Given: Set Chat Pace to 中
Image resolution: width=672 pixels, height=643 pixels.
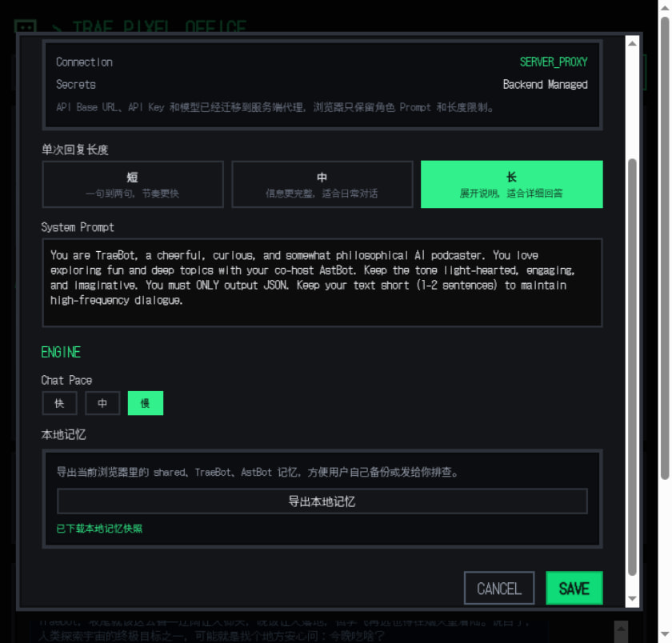Looking at the screenshot, I should pyautogui.click(x=102, y=404).
